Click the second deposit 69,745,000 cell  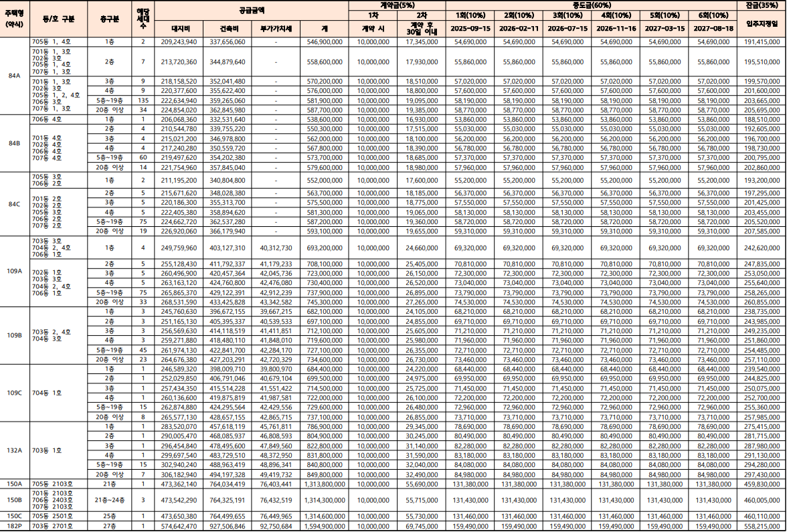coord(422,526)
